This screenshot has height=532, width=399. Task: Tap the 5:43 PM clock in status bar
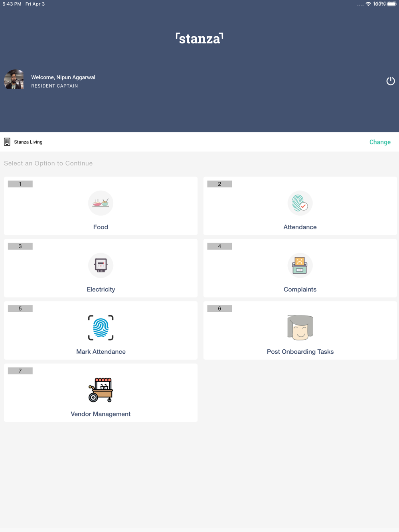pos(12,4)
